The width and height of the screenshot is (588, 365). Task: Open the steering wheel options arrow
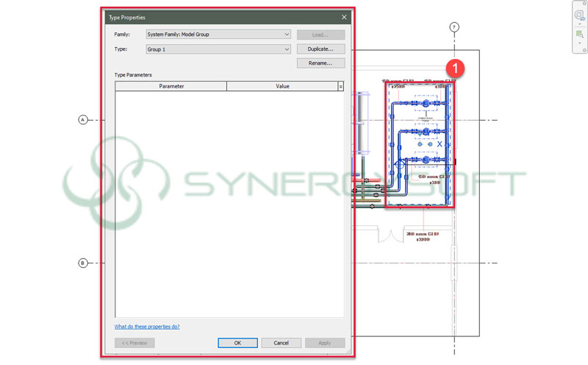click(579, 23)
